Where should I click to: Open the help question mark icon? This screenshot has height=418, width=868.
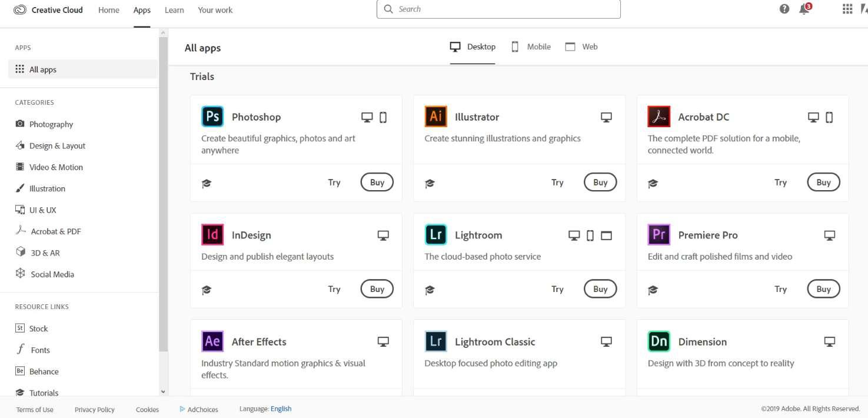[784, 9]
